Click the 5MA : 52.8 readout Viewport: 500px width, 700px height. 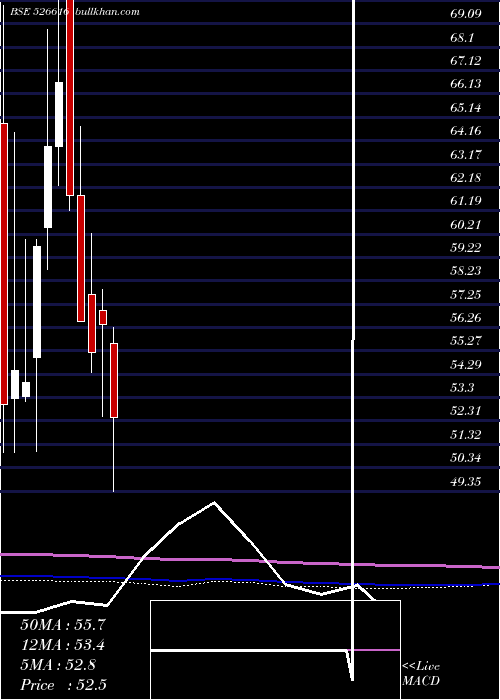(58, 665)
